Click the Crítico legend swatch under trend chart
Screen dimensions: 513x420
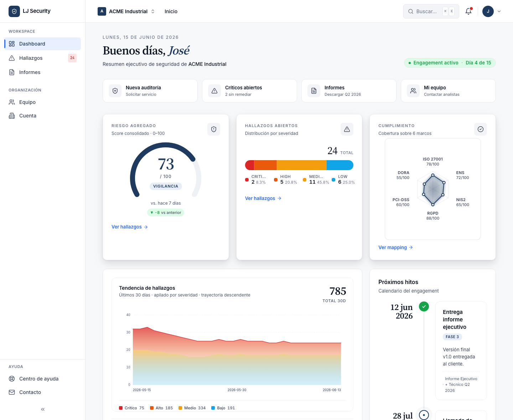pos(121,408)
